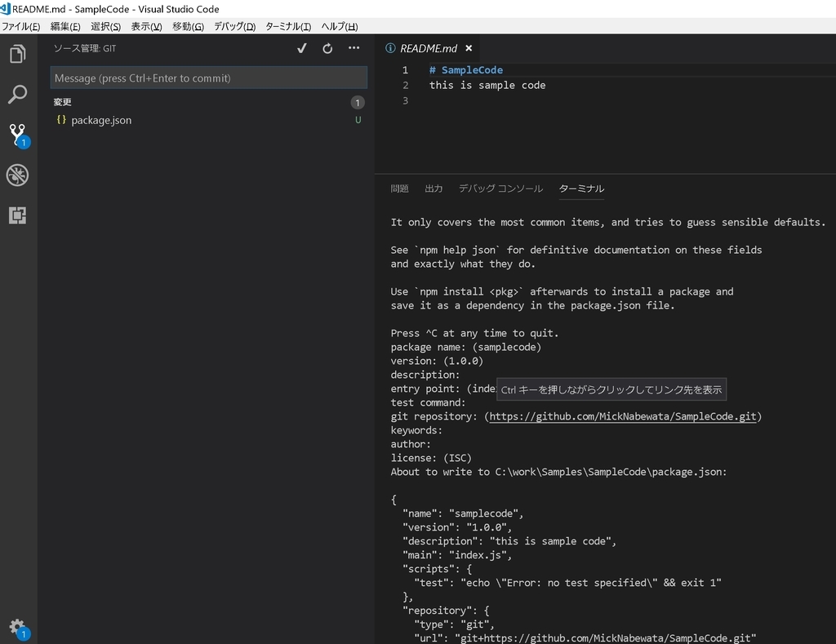
Task: Open the Manage gear icon at bottom
Action: click(19, 628)
